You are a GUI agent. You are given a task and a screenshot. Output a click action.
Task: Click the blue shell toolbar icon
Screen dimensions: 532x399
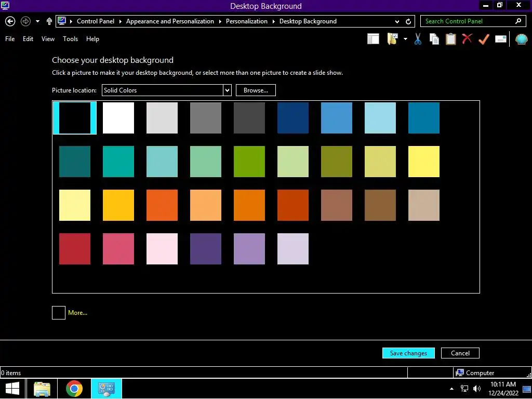[521, 39]
